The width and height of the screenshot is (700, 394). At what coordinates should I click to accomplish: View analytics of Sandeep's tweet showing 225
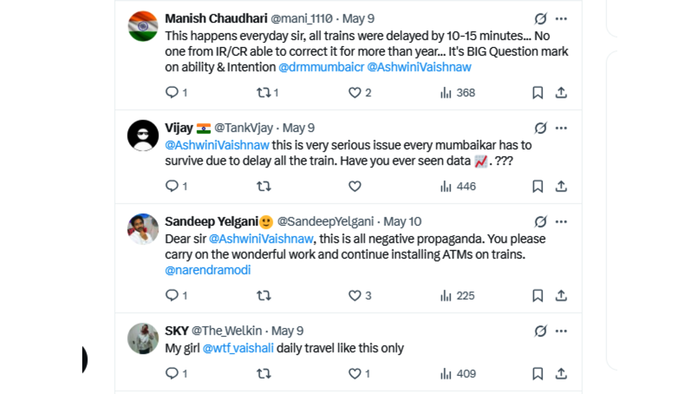click(458, 295)
